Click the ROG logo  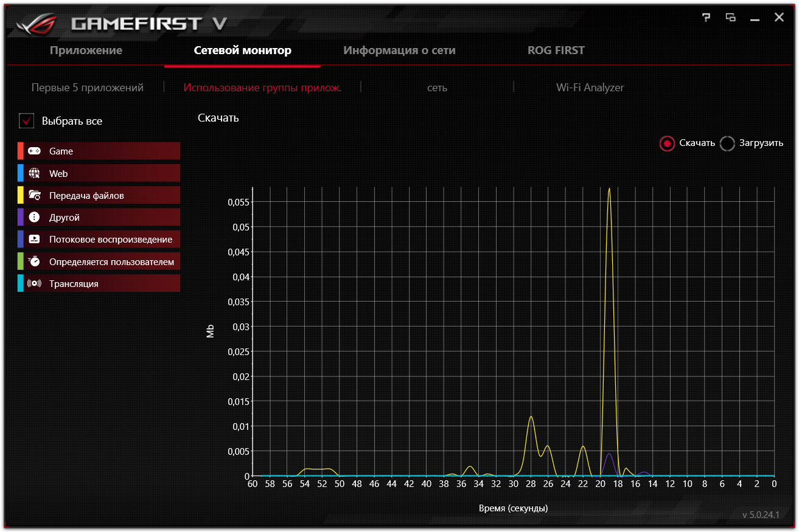tap(37, 24)
